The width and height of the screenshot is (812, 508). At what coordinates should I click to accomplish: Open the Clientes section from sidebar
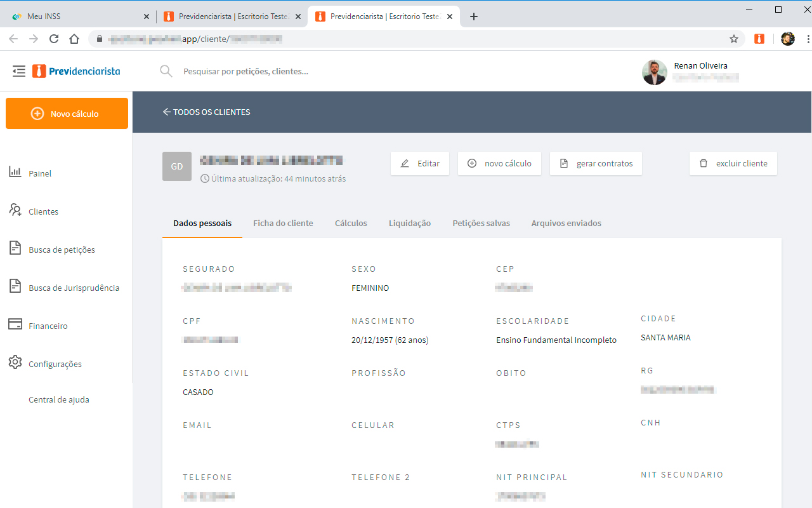pyautogui.click(x=15, y=210)
